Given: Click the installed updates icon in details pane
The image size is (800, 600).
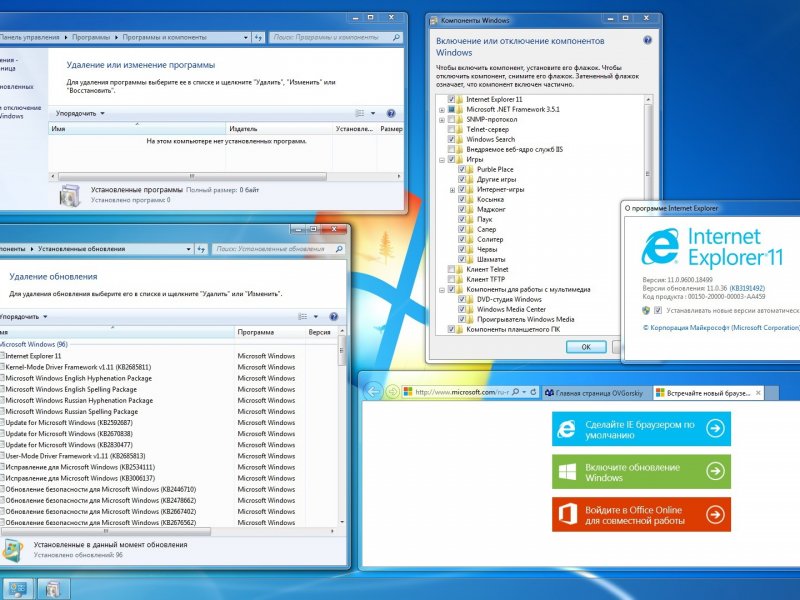Looking at the screenshot, I should [13, 549].
